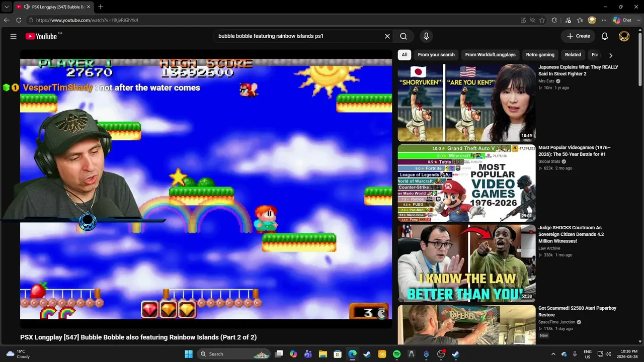Open Copilot Chat button

622,20
